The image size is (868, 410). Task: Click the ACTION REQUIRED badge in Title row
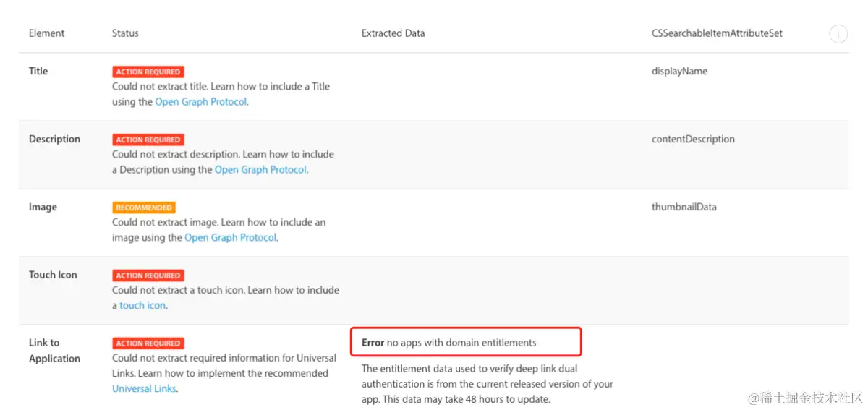point(148,72)
